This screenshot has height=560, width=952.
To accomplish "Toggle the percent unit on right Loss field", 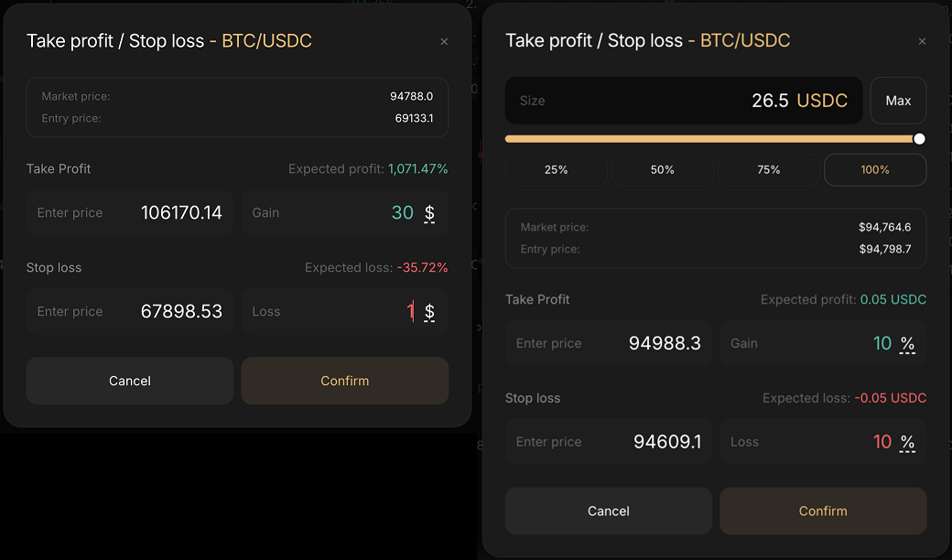I will point(907,442).
